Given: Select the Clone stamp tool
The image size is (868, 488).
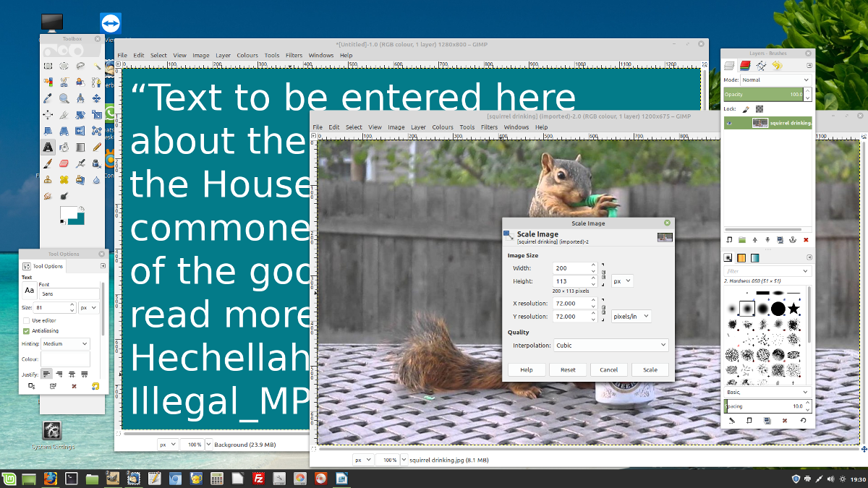Looking at the screenshot, I should tap(48, 179).
